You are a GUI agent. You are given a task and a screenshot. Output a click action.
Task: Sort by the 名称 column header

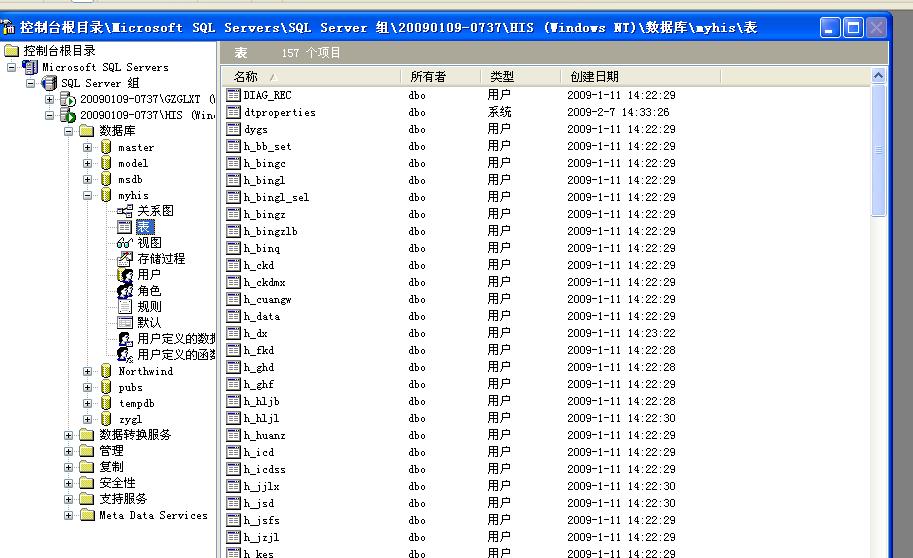[x=311, y=76]
